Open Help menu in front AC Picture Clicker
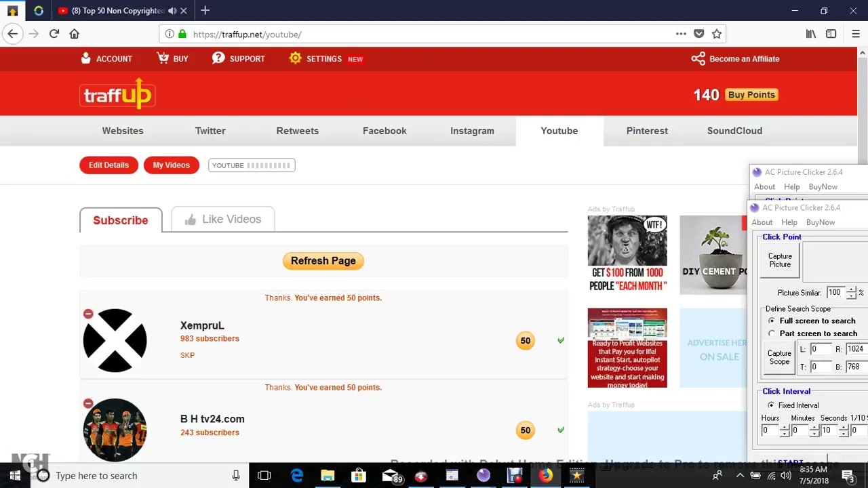 [789, 222]
